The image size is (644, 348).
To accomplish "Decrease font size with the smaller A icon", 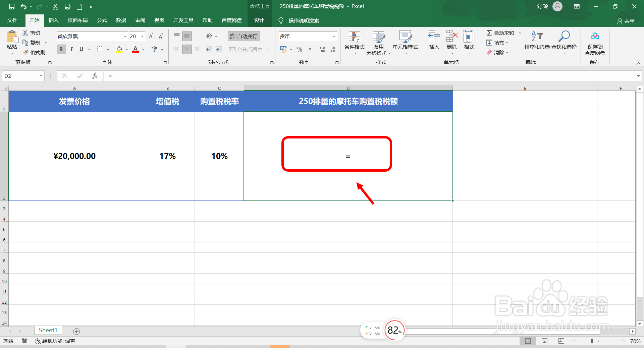I will click(x=161, y=36).
